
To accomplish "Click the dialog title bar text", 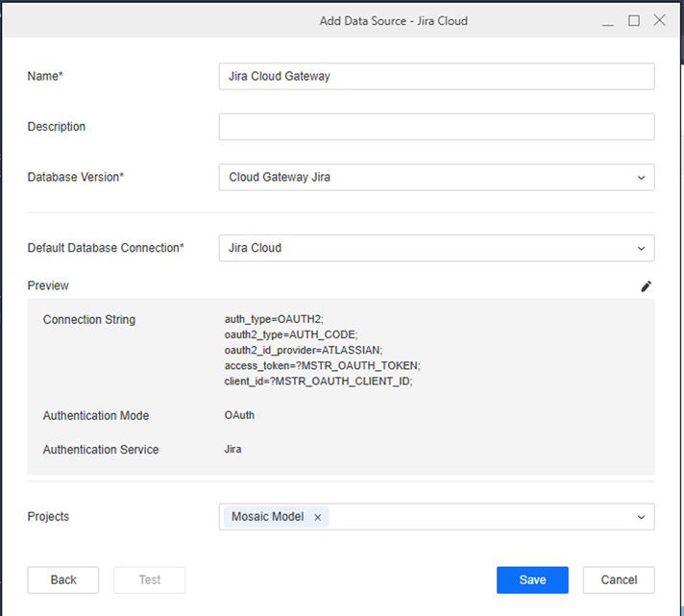I will 393,20.
